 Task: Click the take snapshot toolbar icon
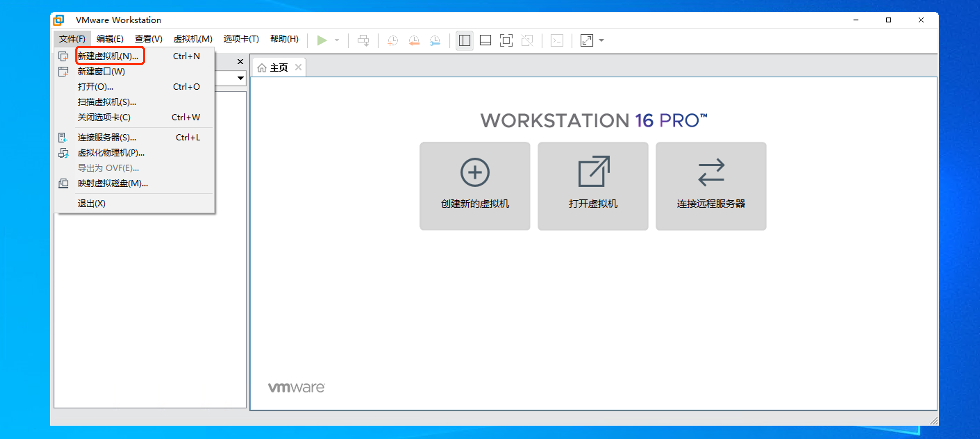click(393, 40)
